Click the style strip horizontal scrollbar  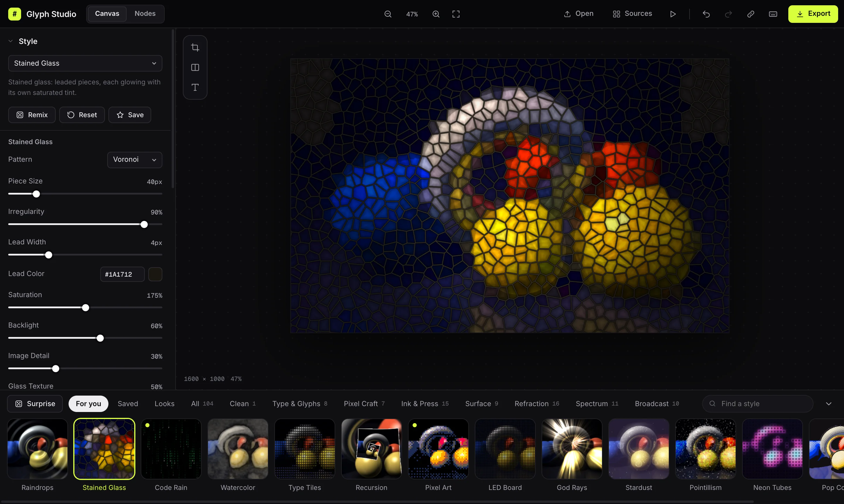coord(377,502)
